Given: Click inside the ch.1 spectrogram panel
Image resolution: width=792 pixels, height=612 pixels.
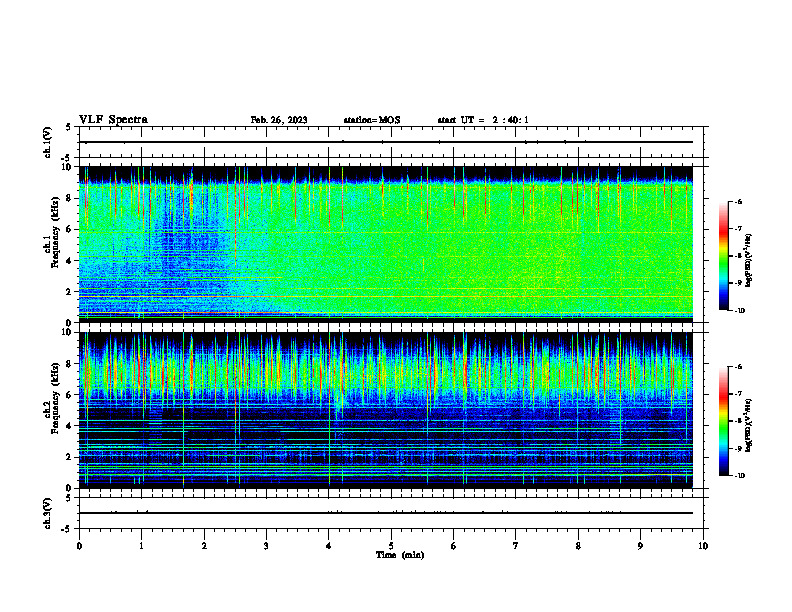Looking at the screenshot, I should coord(386,244).
